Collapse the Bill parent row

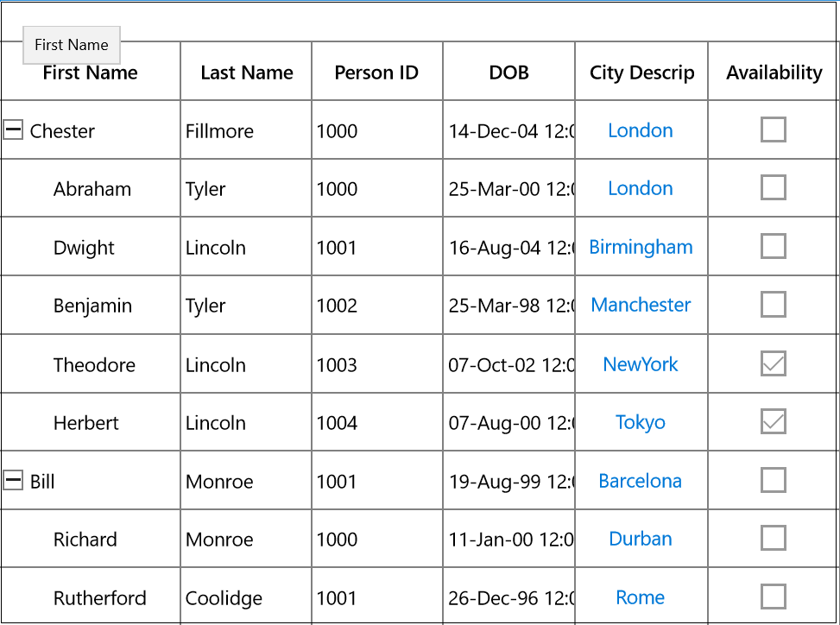(13, 480)
